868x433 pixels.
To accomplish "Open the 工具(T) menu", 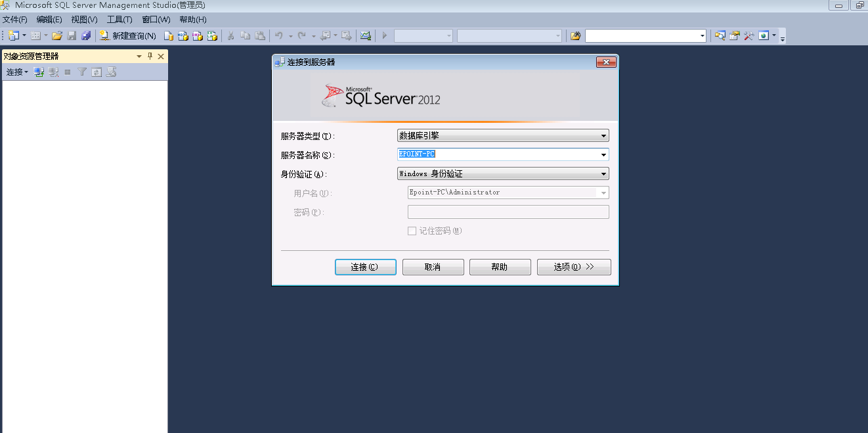I will point(119,20).
